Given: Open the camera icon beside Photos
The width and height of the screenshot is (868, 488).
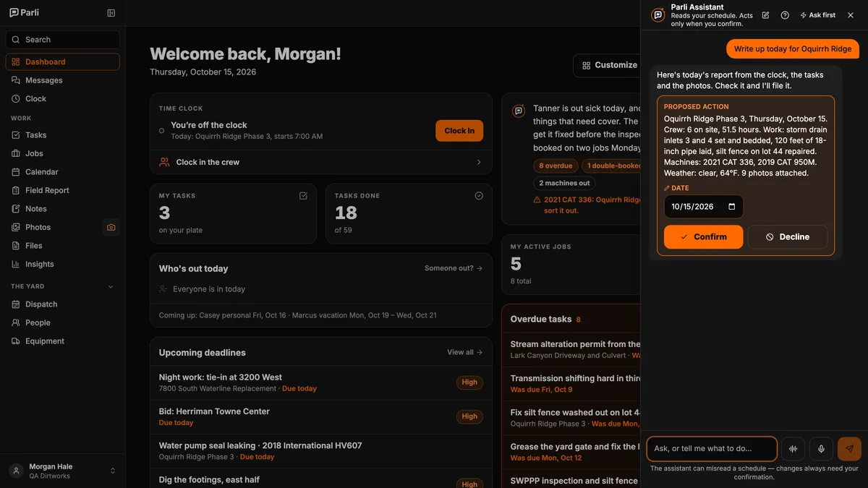Looking at the screenshot, I should tap(111, 227).
